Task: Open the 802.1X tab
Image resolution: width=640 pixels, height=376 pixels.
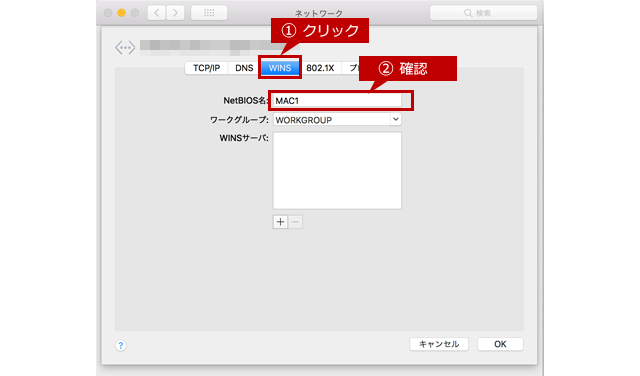Action: tap(320, 68)
